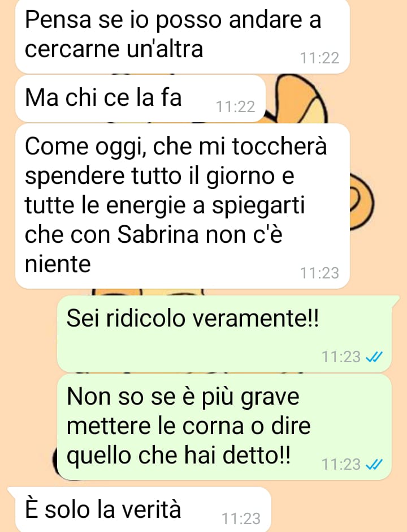Select the long message starting 'Come oggi, che mi toccherà'
This screenshot has width=407, height=532.
point(183,206)
